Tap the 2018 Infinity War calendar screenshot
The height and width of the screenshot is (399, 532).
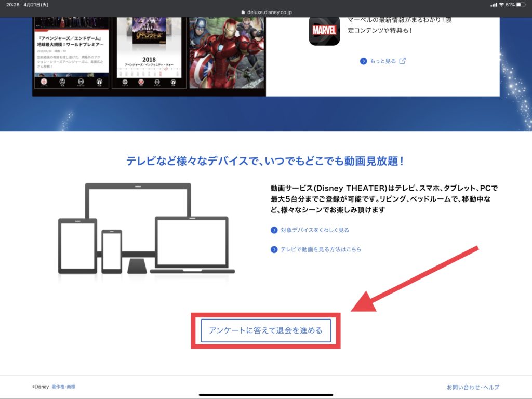(149, 53)
